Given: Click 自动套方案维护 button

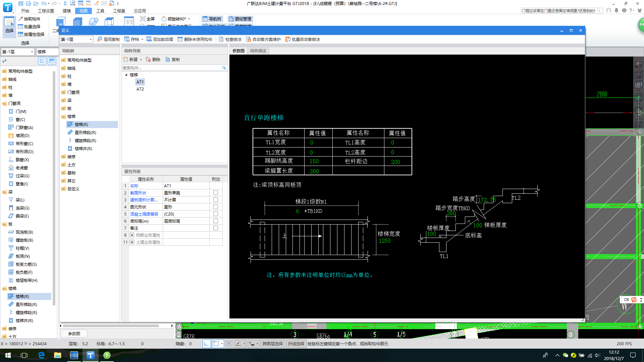Looking at the screenshot, I should pos(263,39).
